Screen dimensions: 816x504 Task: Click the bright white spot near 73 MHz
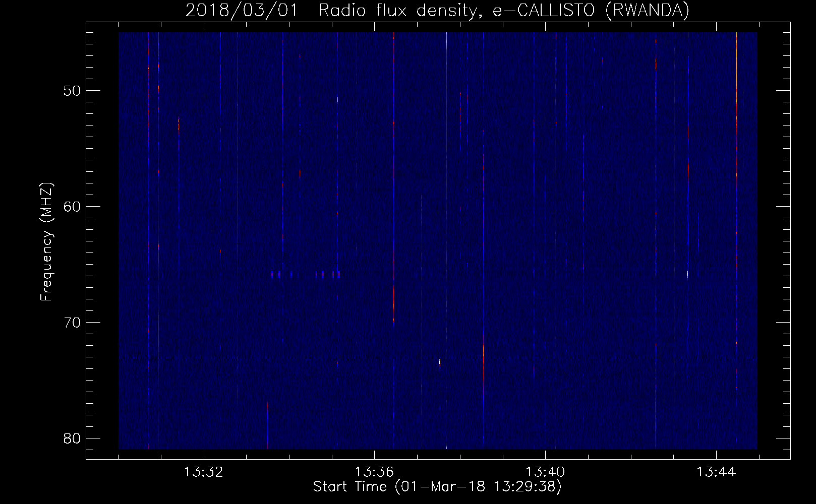(440, 361)
